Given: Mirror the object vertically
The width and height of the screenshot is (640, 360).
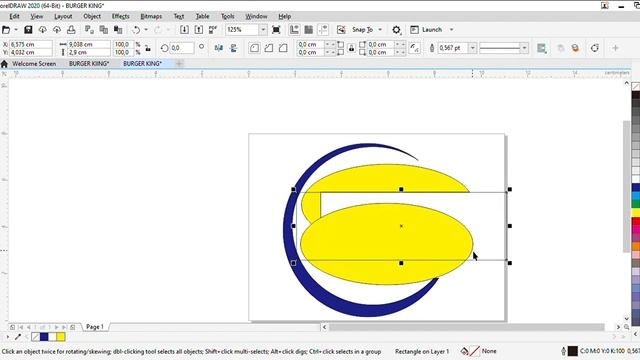Looking at the screenshot, I should coord(233,48).
